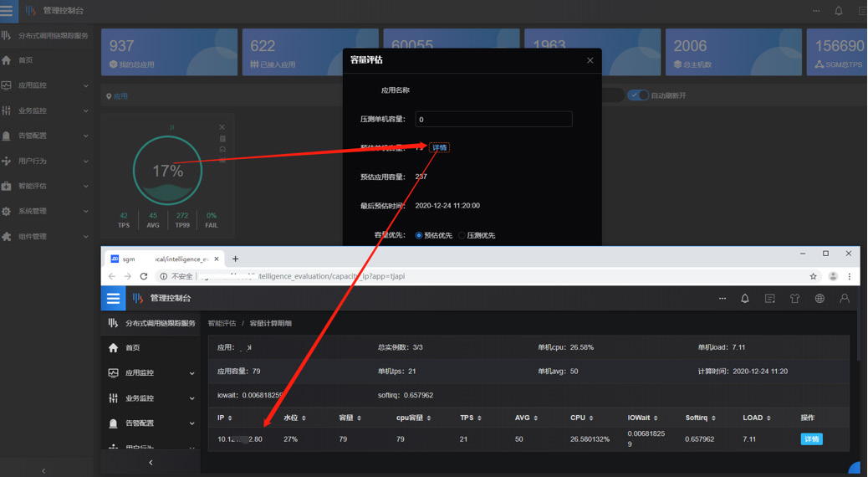
Task: Click the 用户行为 icon in the upper sidebar
Action: (6, 161)
